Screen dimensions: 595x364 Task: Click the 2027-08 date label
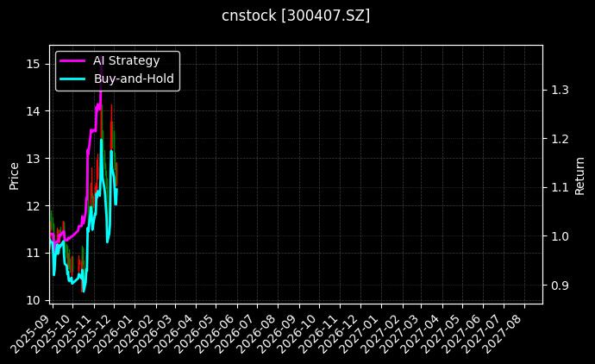pyautogui.click(x=504, y=334)
